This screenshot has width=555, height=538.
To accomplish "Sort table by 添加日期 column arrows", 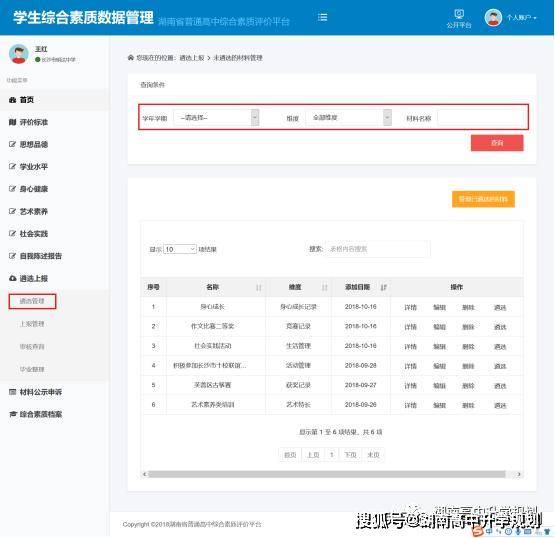I will pos(384,287).
